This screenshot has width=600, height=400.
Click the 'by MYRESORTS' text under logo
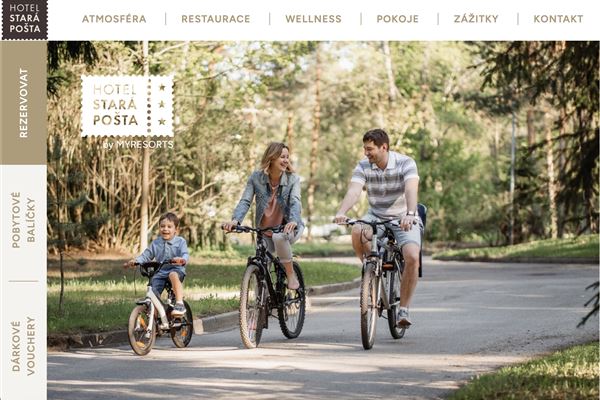click(138, 145)
